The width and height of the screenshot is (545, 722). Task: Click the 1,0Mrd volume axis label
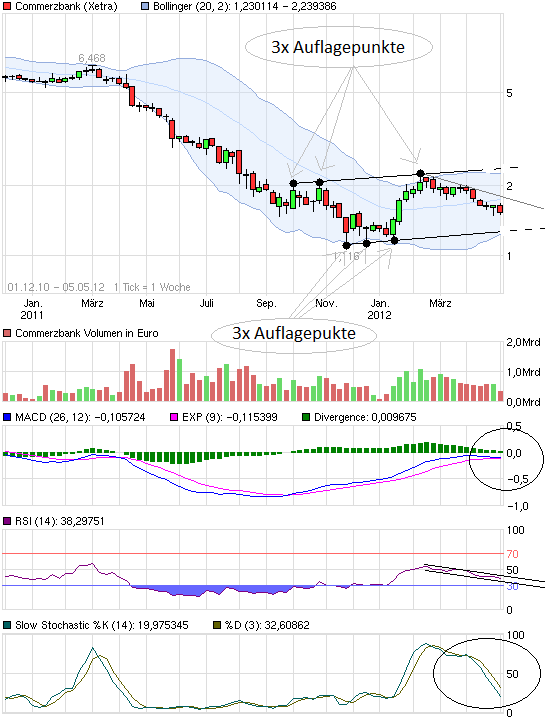[x=523, y=372]
